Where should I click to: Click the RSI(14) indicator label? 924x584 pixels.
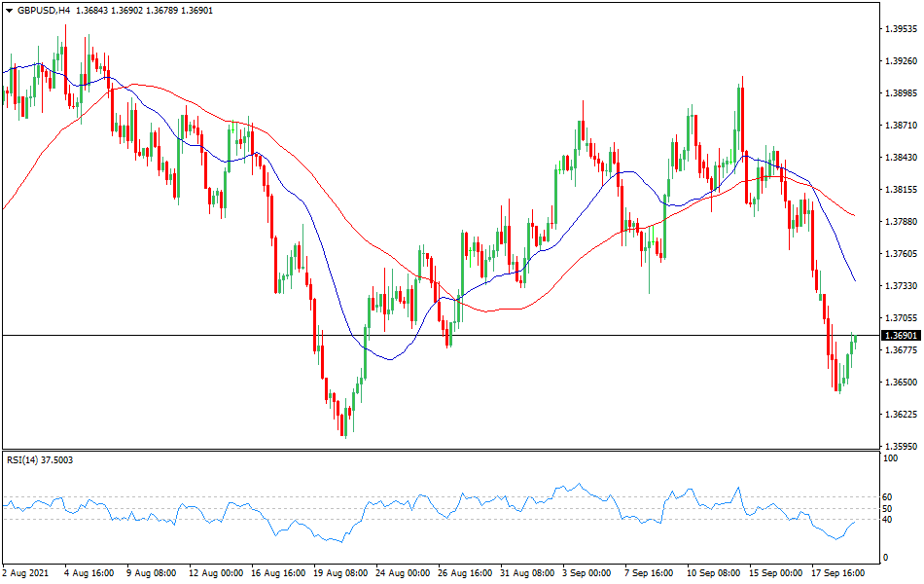(x=27, y=459)
